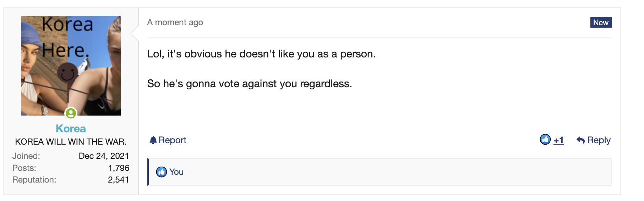The width and height of the screenshot is (644, 201).
Task: Click the Reputation value 2,541
Action: click(x=119, y=180)
